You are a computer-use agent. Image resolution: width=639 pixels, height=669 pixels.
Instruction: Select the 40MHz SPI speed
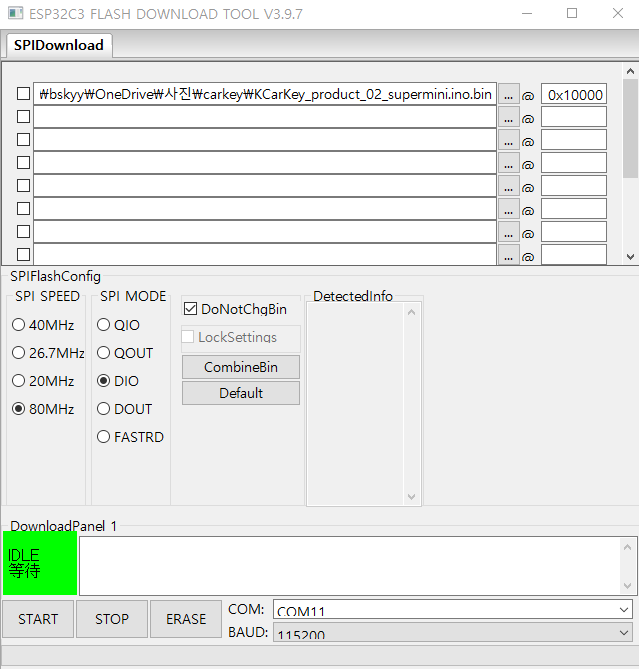tap(43, 325)
